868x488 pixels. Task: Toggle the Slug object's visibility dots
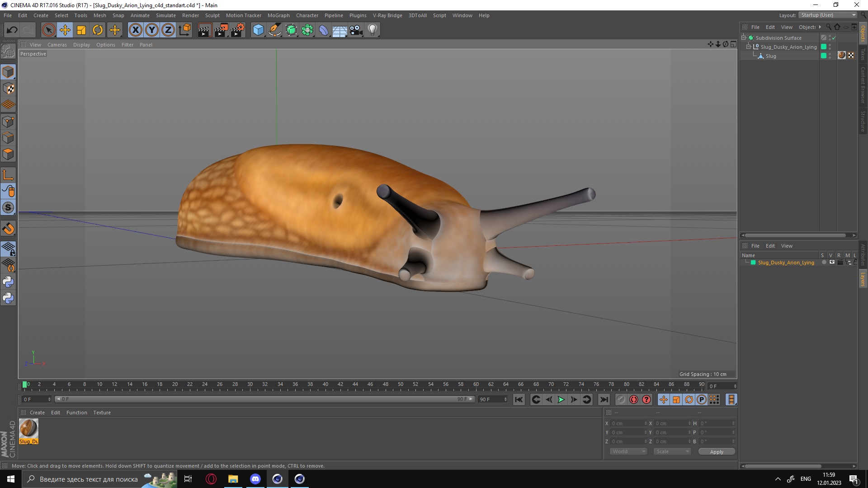pos(830,56)
